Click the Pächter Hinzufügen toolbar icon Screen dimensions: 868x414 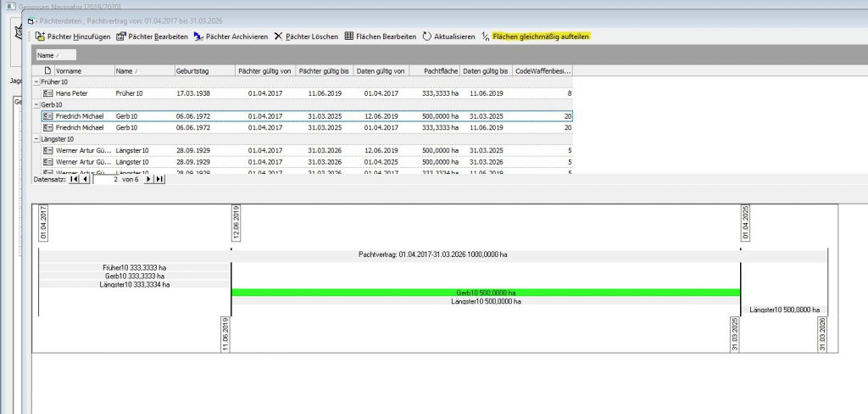point(41,36)
